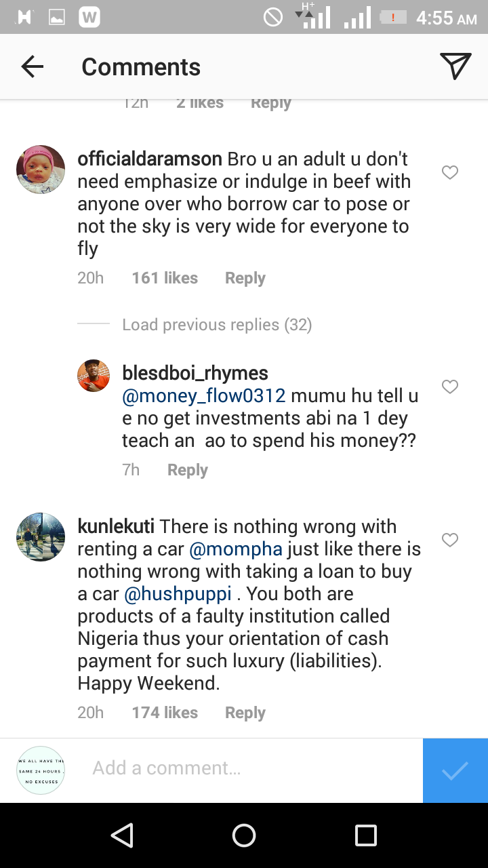Open the @mompha mention link
The image size is (488, 868).
coord(235,549)
